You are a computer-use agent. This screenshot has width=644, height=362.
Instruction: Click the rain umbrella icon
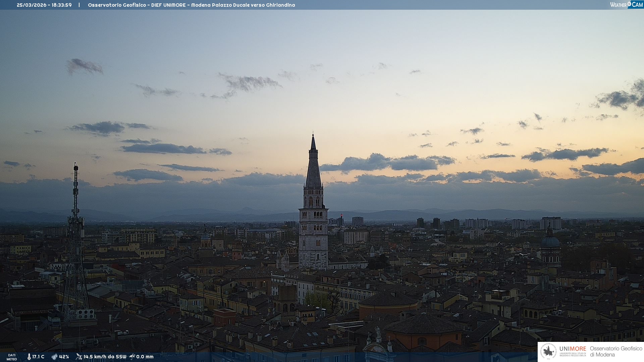coord(132,357)
